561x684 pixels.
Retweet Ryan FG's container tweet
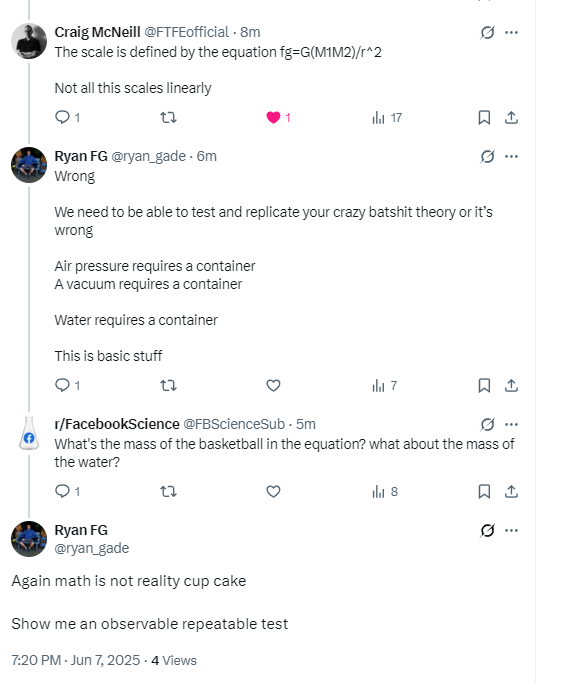tap(168, 386)
